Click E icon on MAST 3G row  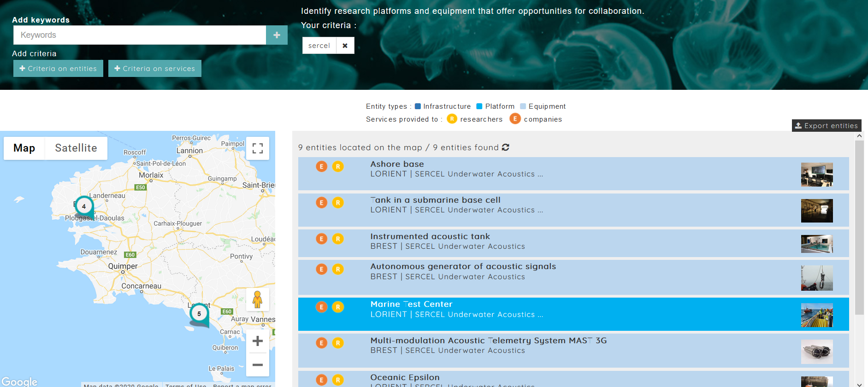point(322,343)
